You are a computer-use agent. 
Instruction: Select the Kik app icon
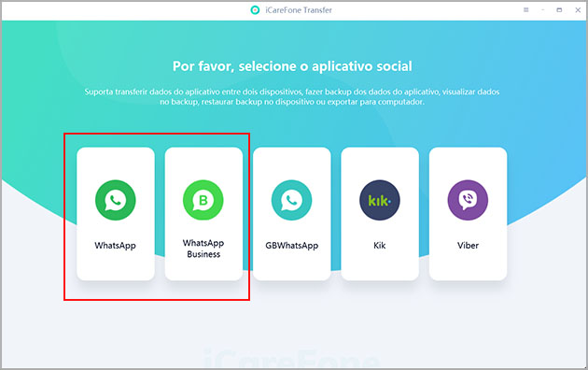tap(380, 200)
